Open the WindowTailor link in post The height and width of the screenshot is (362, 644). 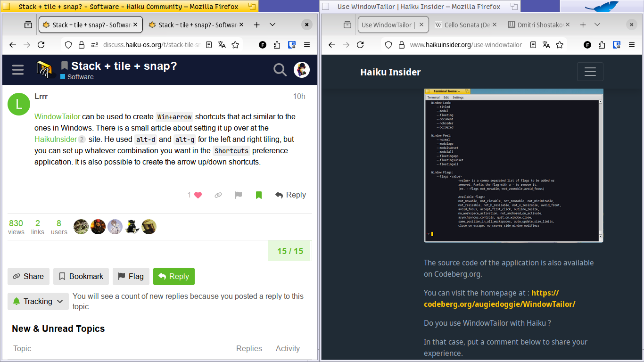pos(57,116)
